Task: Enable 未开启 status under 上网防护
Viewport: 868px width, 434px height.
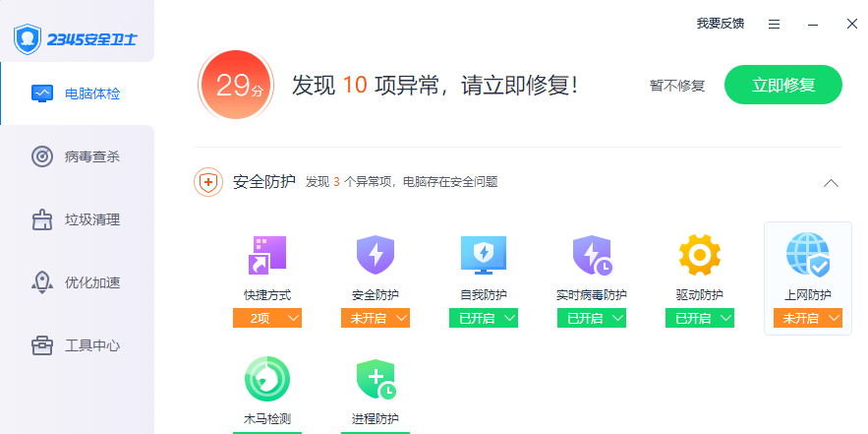Action: (x=808, y=318)
